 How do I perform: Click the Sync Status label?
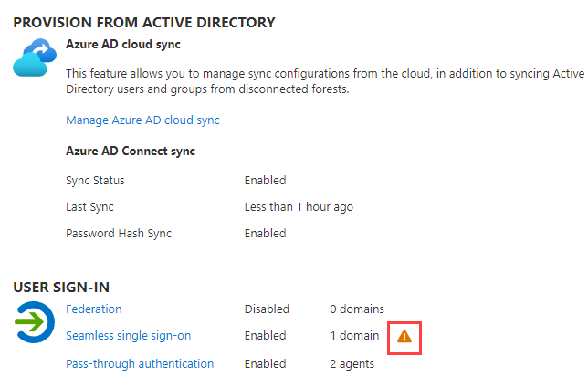95,181
